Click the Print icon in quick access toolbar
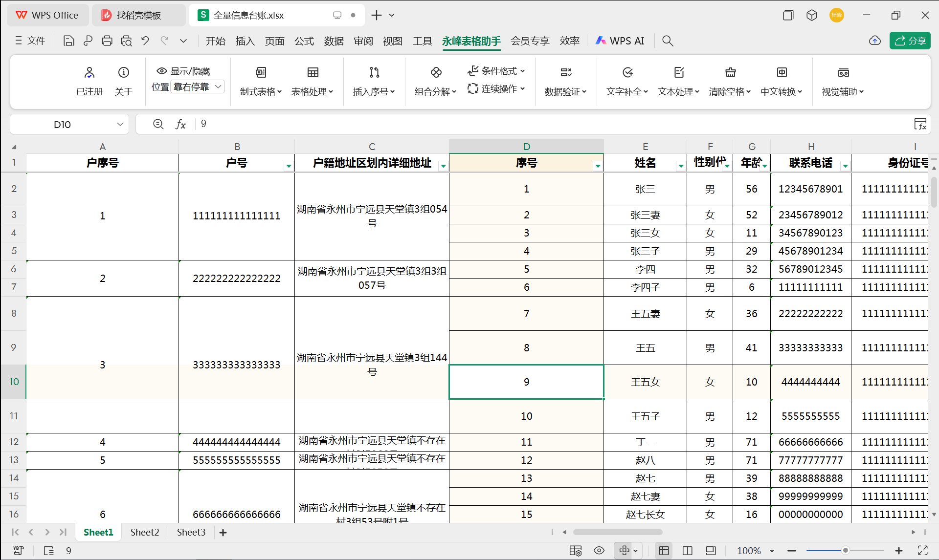 coord(107,41)
